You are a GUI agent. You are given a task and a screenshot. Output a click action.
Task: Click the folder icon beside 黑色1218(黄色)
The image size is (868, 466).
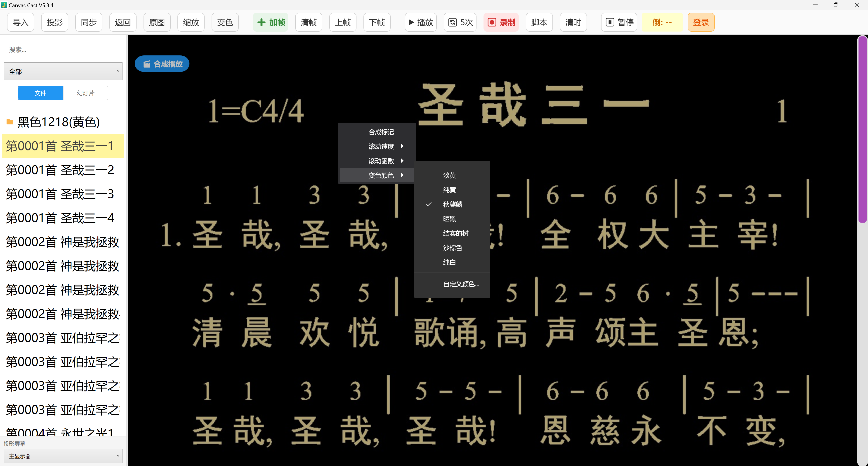tap(10, 122)
